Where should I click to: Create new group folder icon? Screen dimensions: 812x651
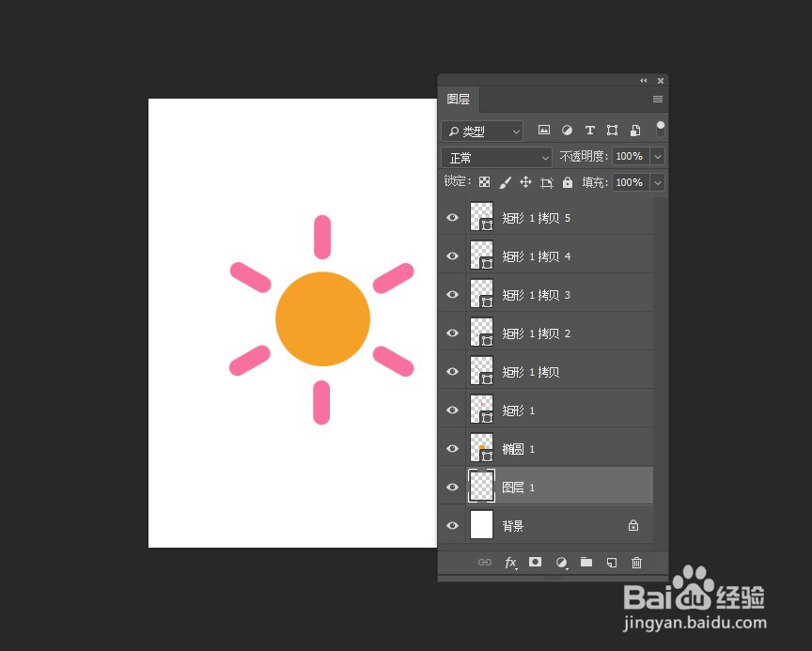pos(586,562)
